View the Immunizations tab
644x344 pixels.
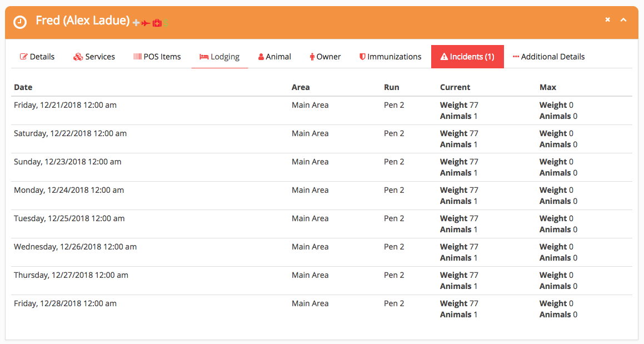tap(390, 57)
